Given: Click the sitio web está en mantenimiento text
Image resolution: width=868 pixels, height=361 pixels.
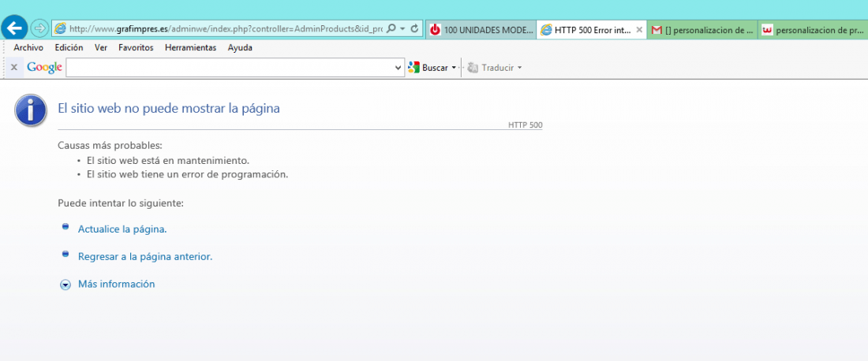Looking at the screenshot, I should coord(168,161).
